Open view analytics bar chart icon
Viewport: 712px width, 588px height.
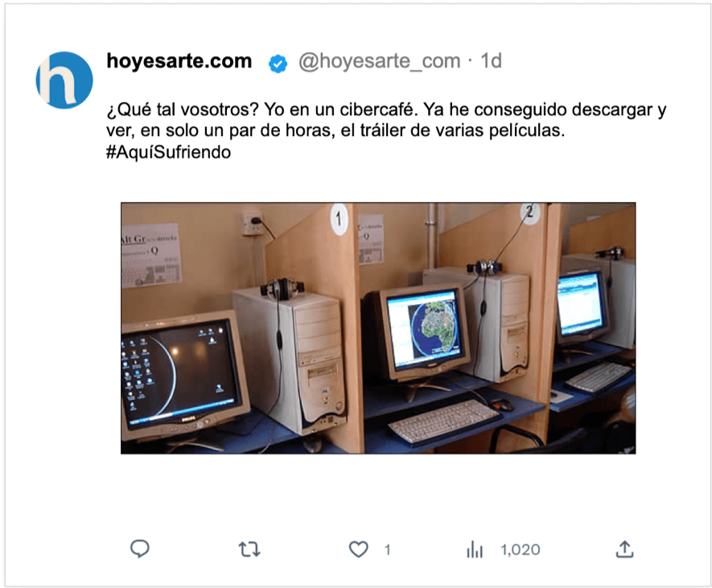(475, 549)
